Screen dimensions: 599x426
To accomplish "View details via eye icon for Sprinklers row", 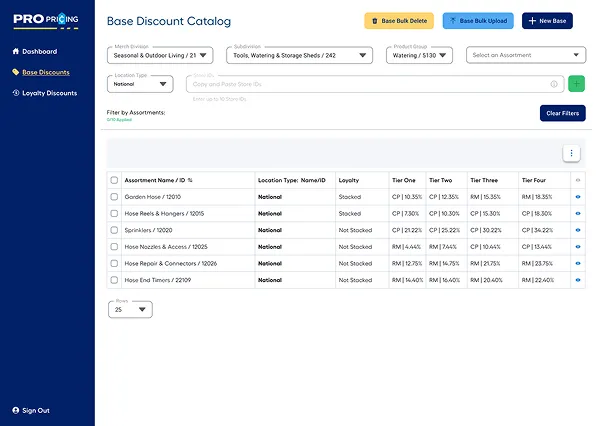I will coord(578,230).
